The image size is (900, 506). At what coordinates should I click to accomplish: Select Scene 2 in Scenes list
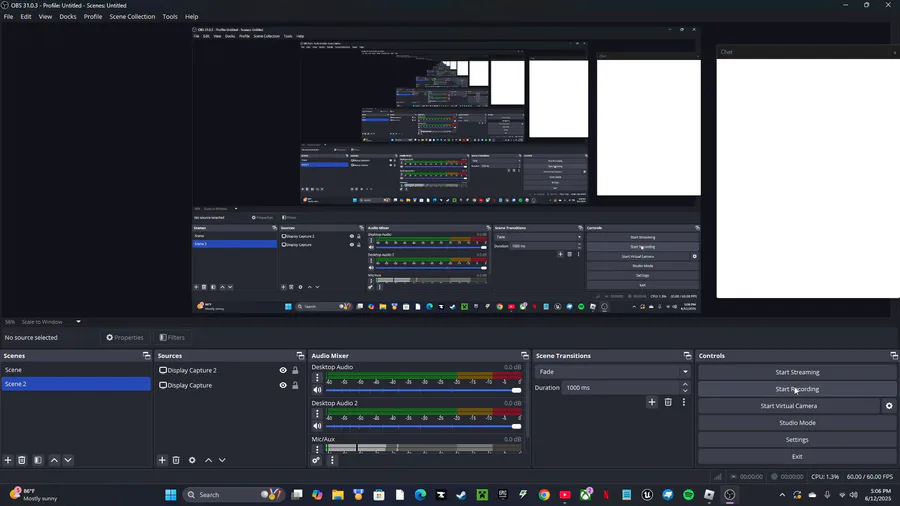pyautogui.click(x=76, y=384)
